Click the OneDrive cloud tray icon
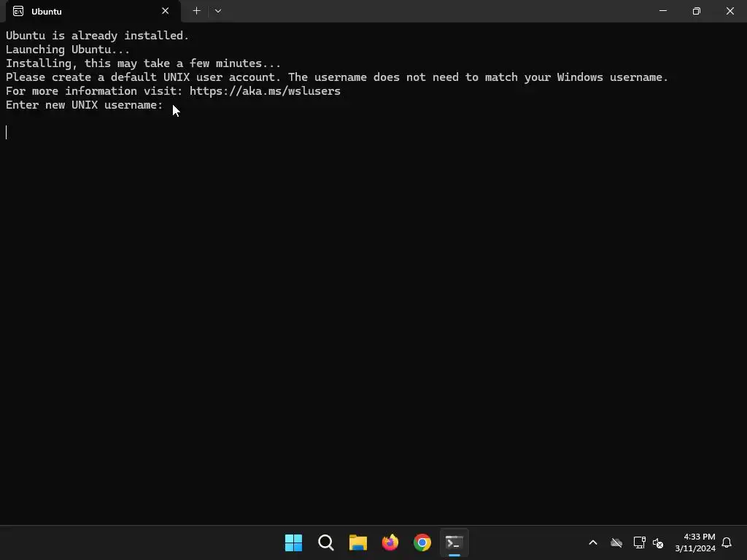 [x=616, y=542]
